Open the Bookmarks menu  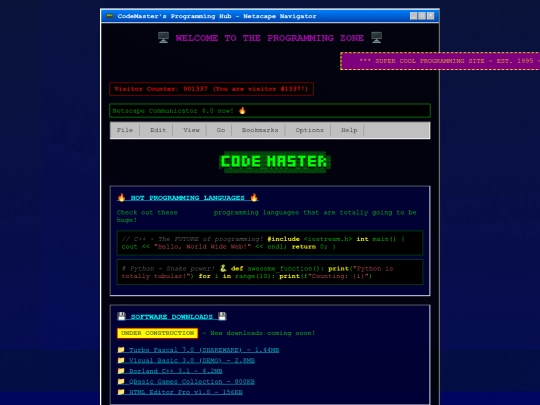pos(260,130)
